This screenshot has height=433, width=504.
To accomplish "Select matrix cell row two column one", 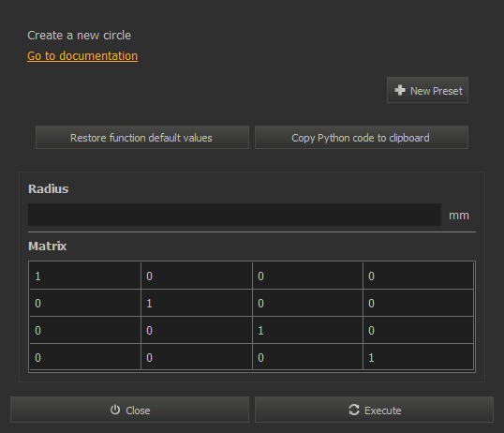I will pos(85,303).
